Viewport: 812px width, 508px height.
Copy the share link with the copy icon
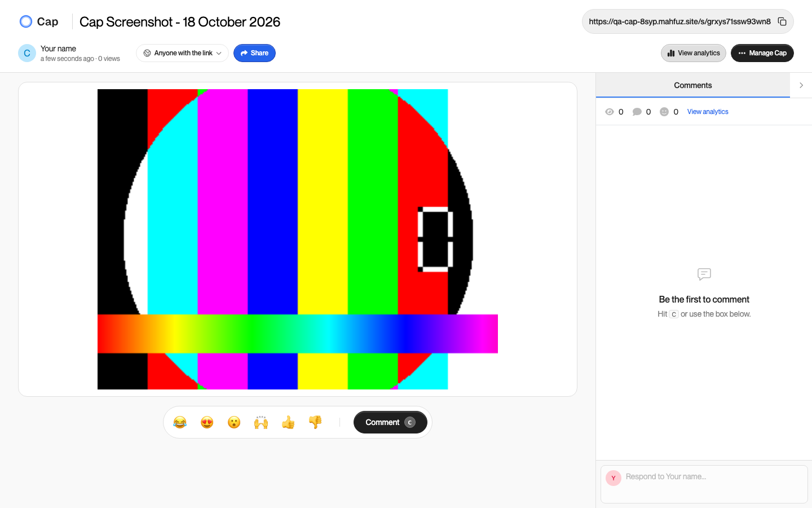pyautogui.click(x=782, y=21)
